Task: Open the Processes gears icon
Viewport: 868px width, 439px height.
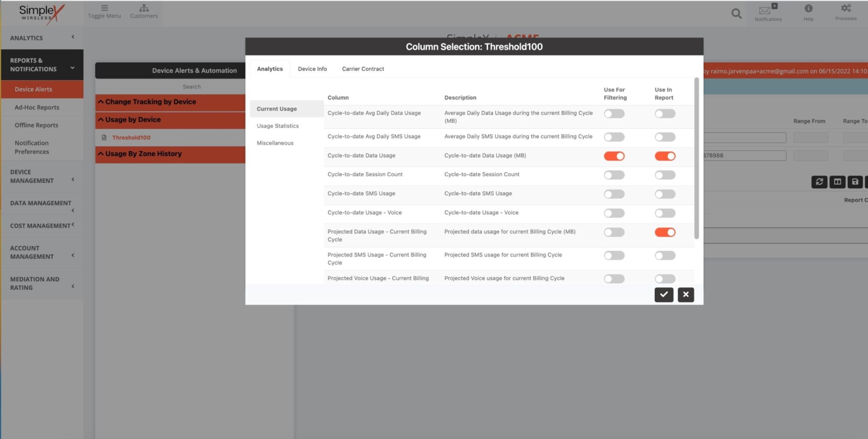Action: [846, 13]
